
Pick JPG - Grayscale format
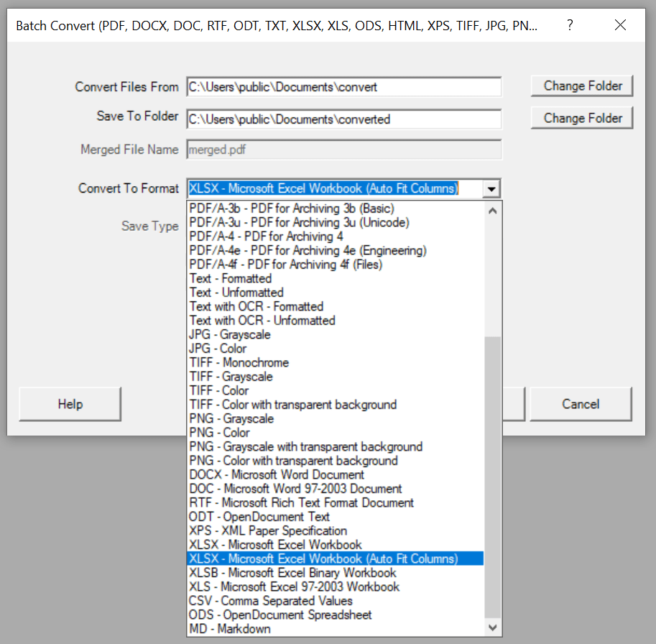tap(335, 334)
